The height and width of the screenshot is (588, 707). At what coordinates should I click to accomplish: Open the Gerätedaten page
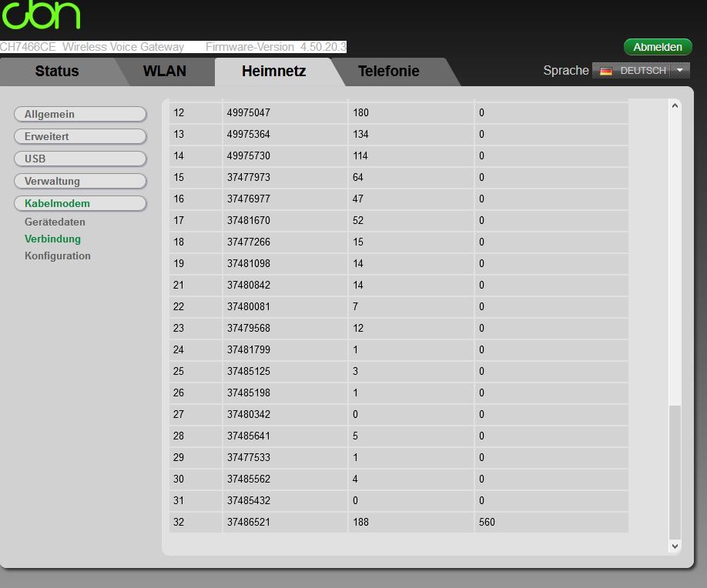(55, 222)
